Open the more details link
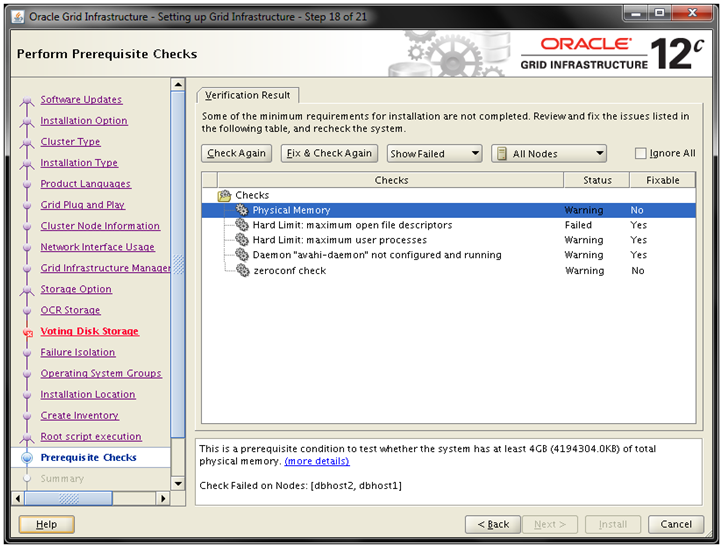Viewport: 723px width, 548px height. pos(317,461)
